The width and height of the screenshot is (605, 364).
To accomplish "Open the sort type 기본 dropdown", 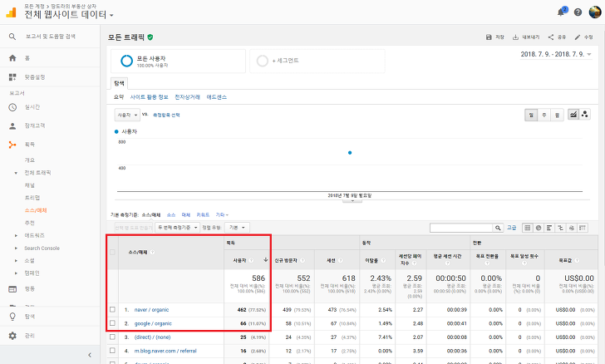I will [x=238, y=228].
